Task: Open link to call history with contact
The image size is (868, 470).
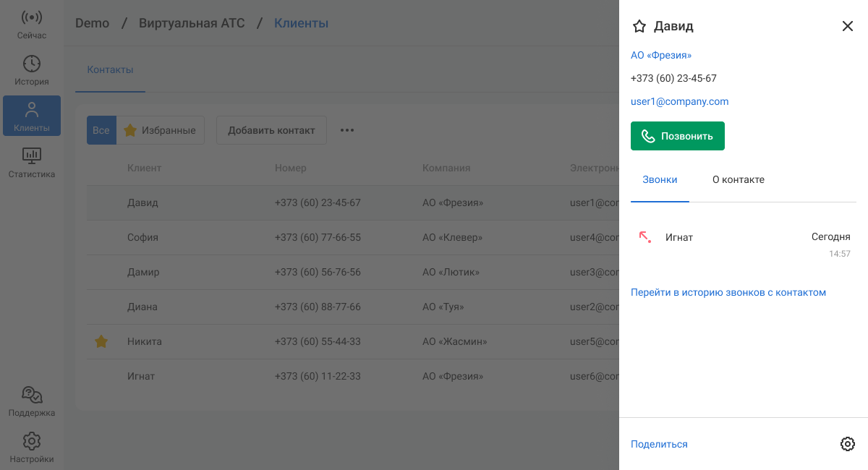Action: [728, 292]
